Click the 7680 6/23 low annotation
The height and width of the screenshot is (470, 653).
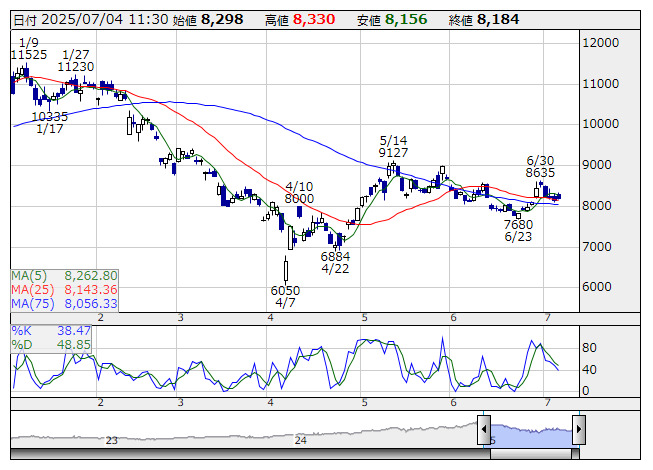(x=518, y=231)
